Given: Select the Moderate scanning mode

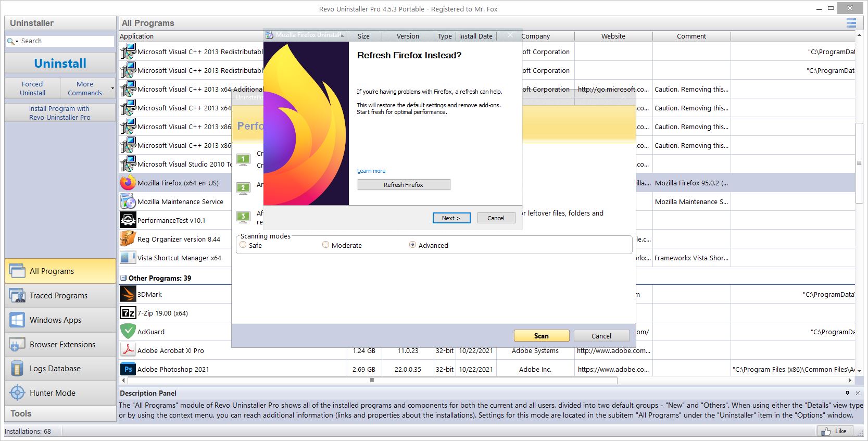Looking at the screenshot, I should [325, 245].
